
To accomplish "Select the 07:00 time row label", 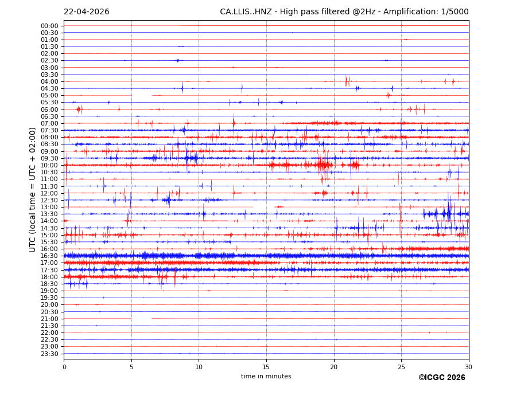I will tap(49, 123).
